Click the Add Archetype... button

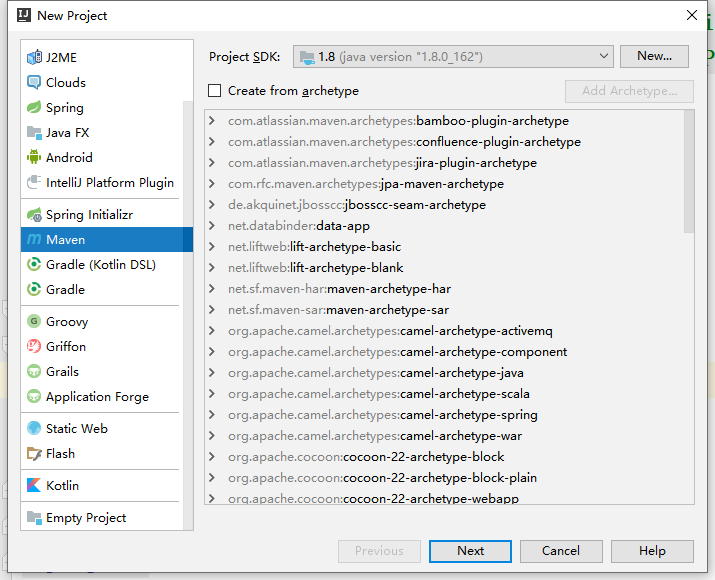629,91
